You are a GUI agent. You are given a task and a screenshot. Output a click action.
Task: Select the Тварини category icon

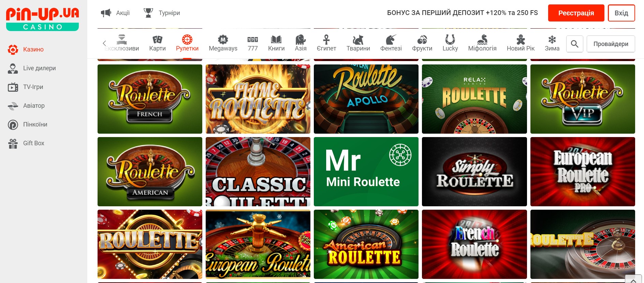coord(358,40)
